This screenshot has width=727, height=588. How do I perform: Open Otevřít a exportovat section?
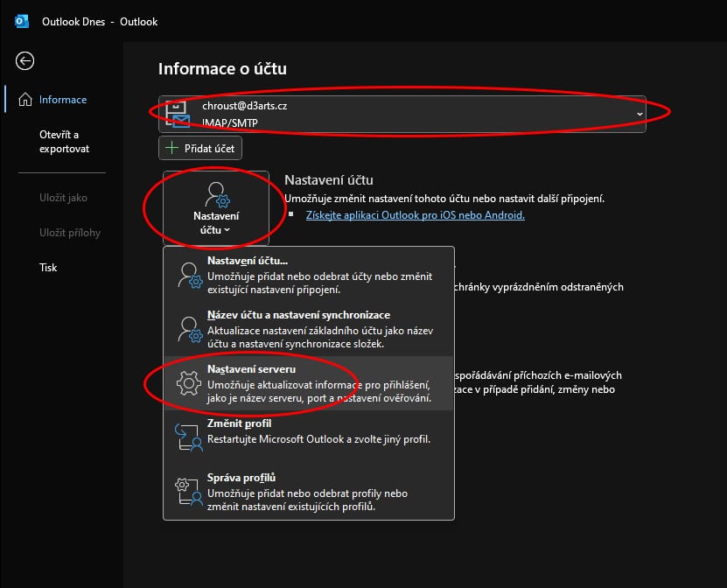pos(64,142)
